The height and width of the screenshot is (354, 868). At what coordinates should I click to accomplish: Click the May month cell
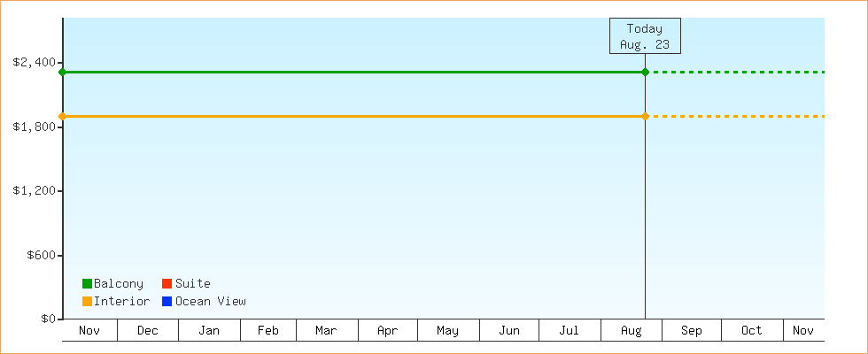[448, 330]
